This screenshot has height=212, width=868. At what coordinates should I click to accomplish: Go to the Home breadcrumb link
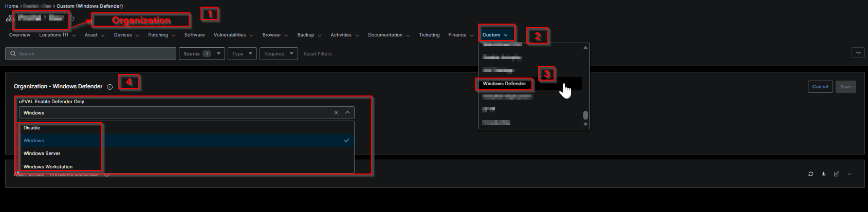[11, 6]
